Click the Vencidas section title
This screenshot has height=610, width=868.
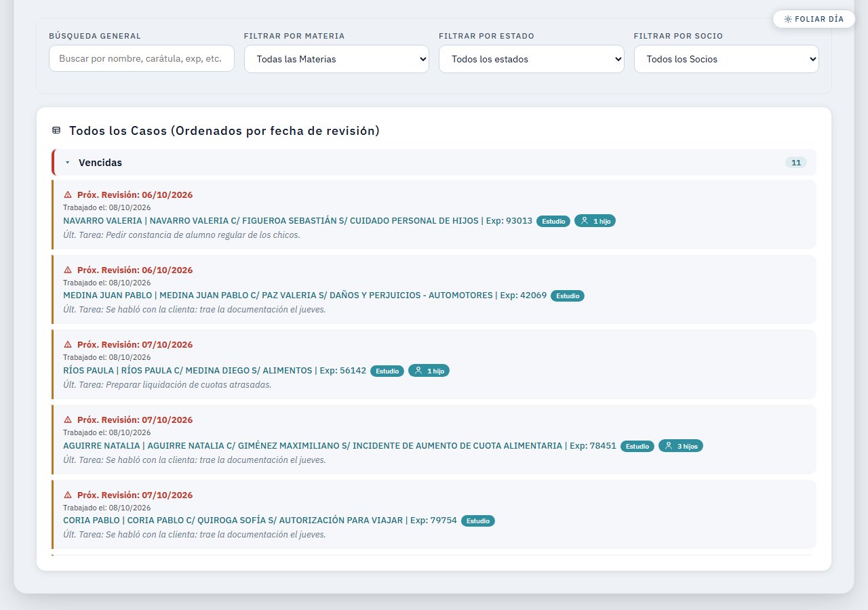click(x=100, y=163)
